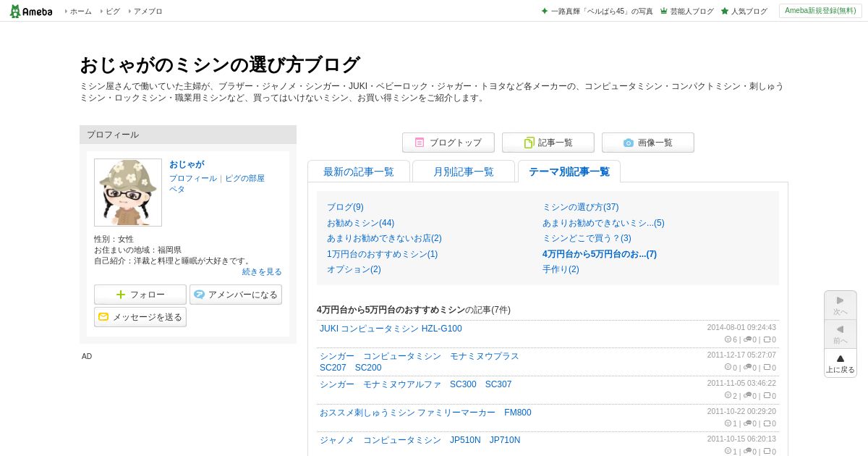Open article シンガー モナミヌウプラス SC207 SC200
This screenshot has width=868, height=456.
click(420, 362)
